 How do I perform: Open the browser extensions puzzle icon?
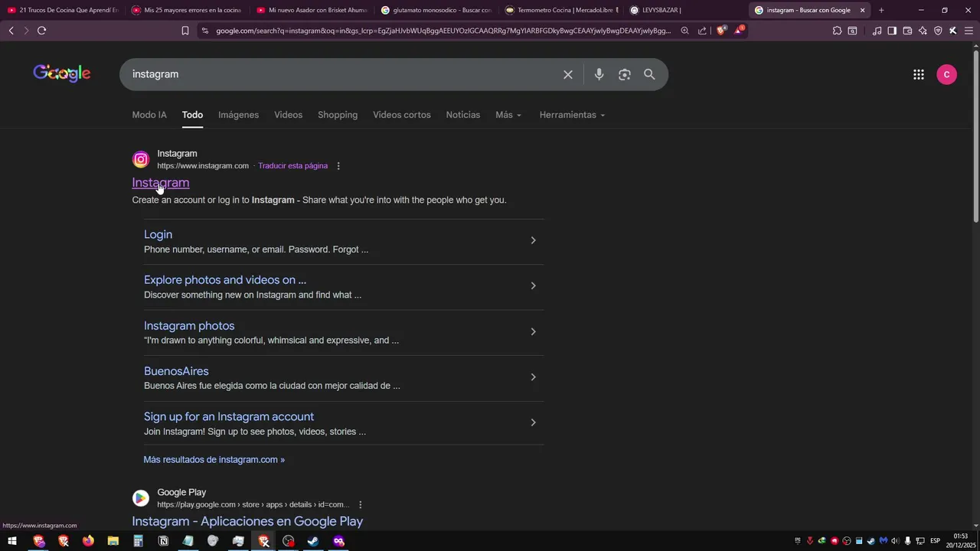tap(837, 31)
